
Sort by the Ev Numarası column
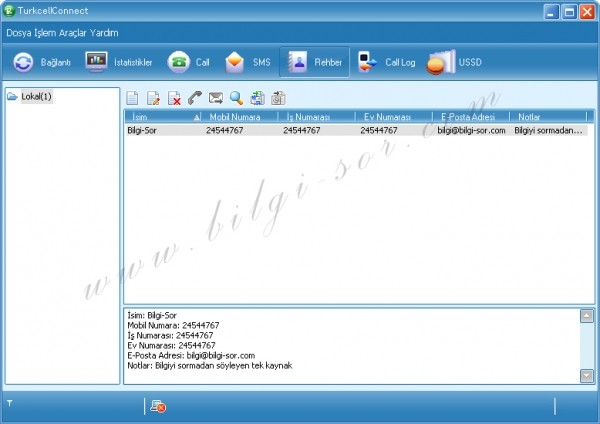[x=395, y=117]
